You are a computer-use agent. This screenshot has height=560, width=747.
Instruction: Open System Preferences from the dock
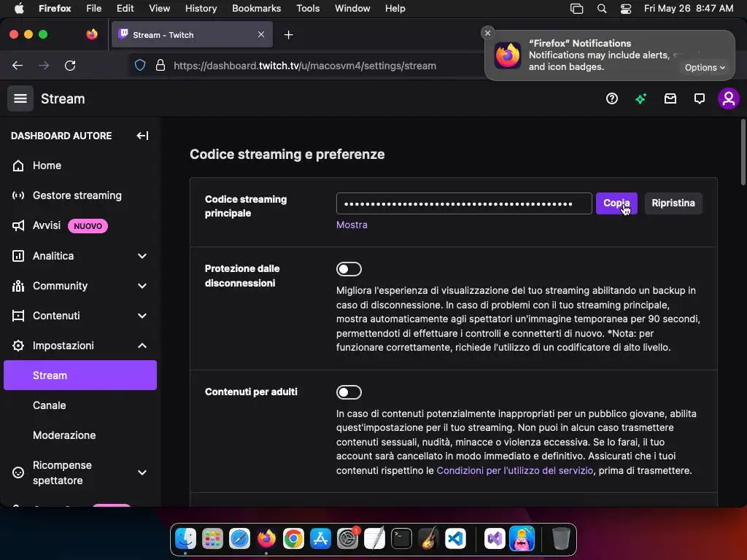tap(348, 539)
